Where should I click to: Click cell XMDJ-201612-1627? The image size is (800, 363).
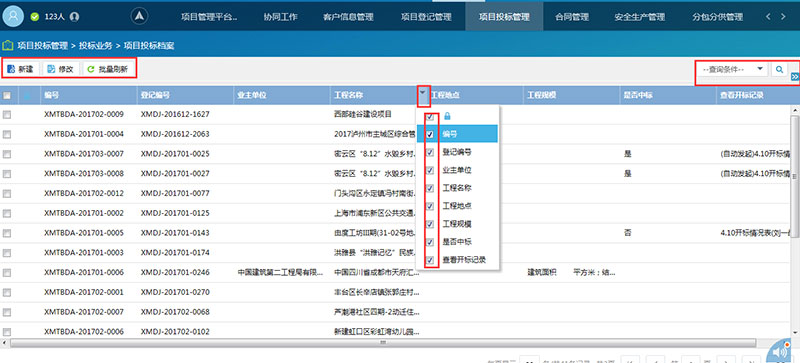coord(175,115)
